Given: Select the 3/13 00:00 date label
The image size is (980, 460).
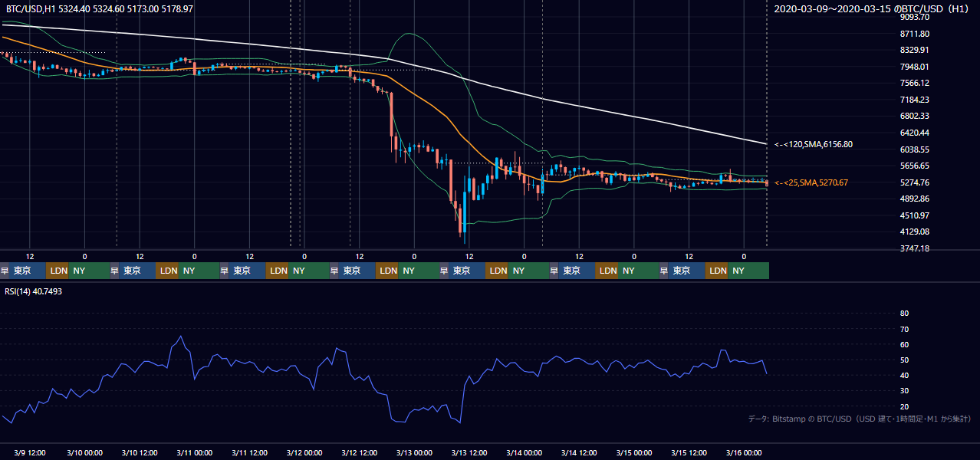Looking at the screenshot, I should 414,452.
